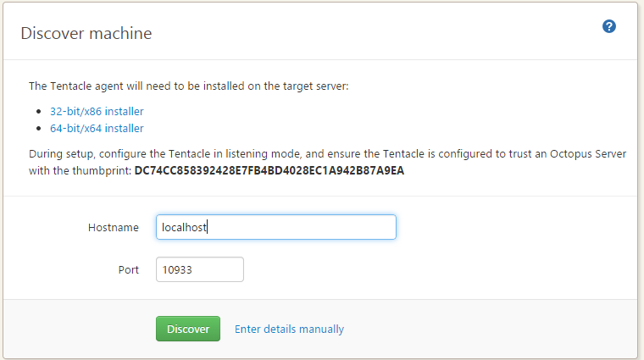
Task: Click the blue help question mark icon
Action: 608,27
